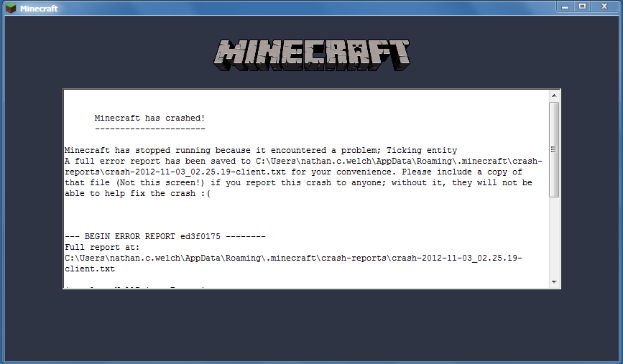Screen dimensions: 623x364
Task: Click the crash report scroll down arrow
Action: point(554,282)
